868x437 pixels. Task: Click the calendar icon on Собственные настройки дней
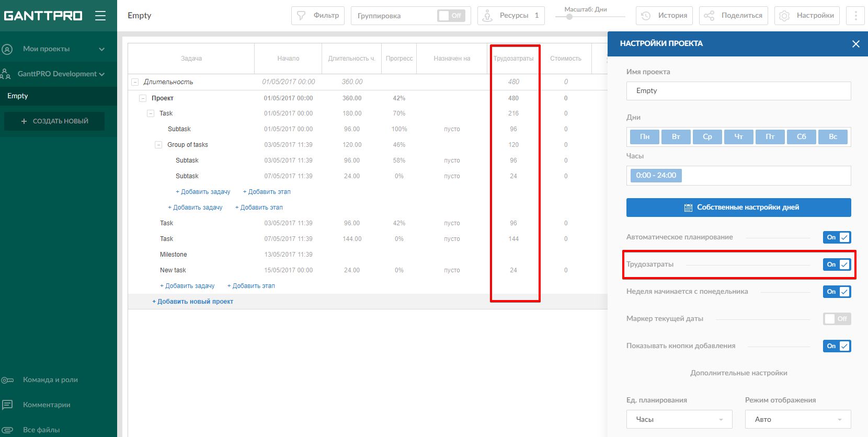pos(688,208)
